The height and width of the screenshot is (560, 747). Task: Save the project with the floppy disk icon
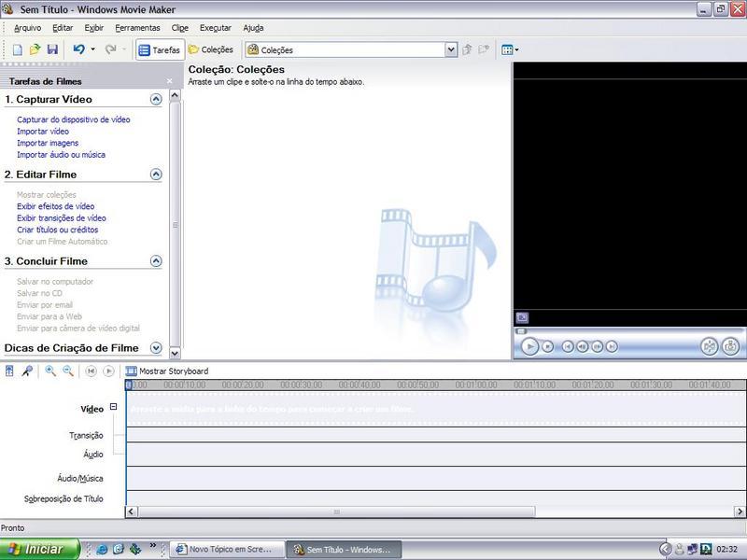52,49
